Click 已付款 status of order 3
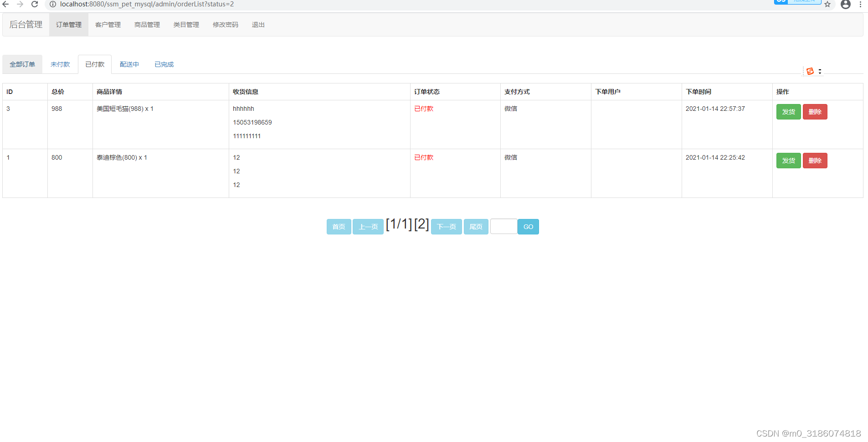The height and width of the screenshot is (442, 868). (424, 109)
